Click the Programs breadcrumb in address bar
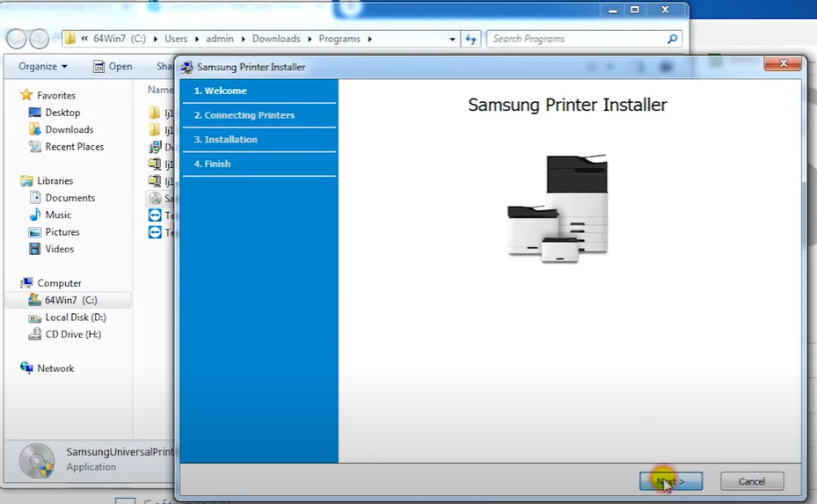The width and height of the screenshot is (817, 504). pyautogui.click(x=339, y=39)
